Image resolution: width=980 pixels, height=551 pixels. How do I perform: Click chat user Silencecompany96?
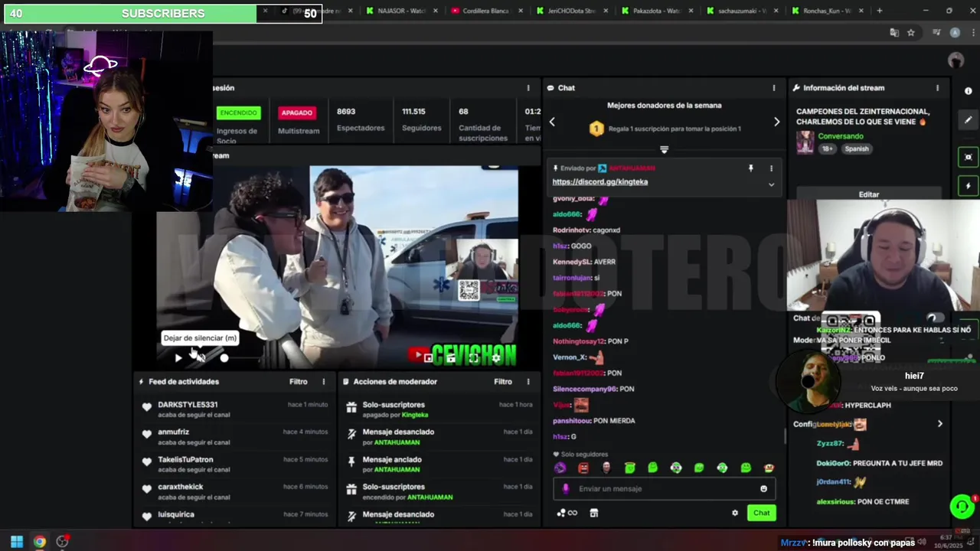pyautogui.click(x=583, y=389)
